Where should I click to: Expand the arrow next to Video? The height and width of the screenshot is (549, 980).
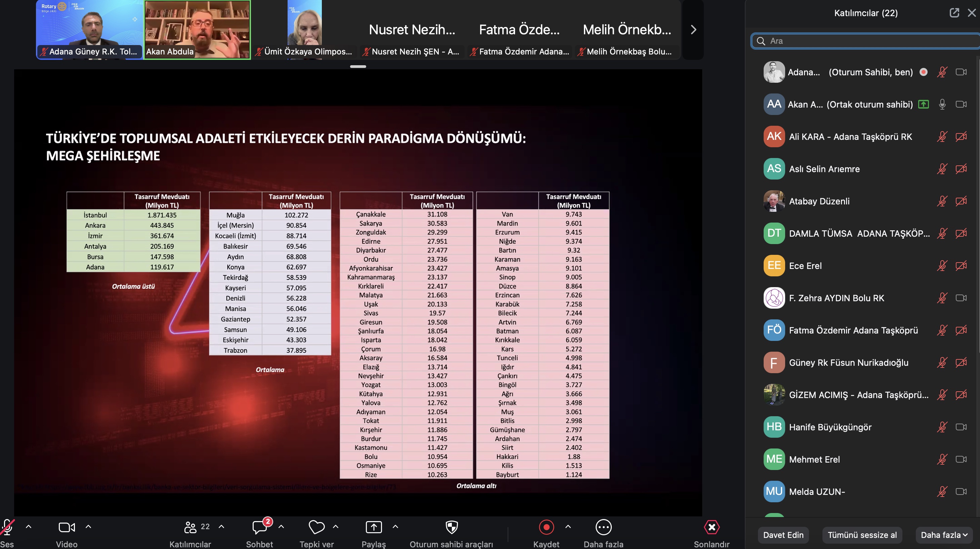pos(88,527)
